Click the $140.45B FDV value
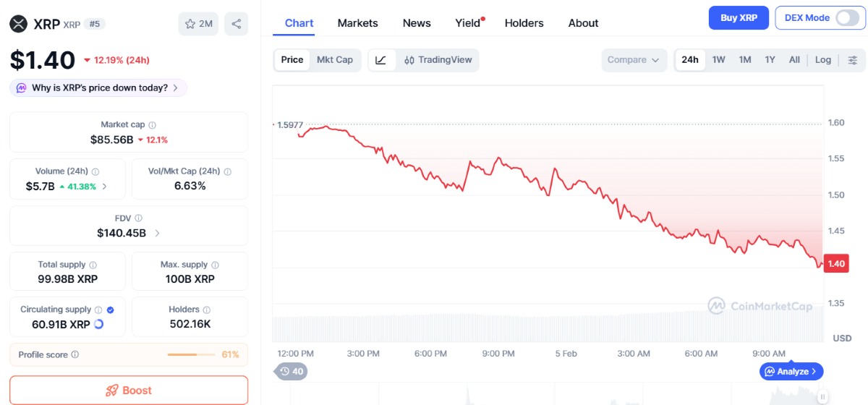 click(122, 233)
